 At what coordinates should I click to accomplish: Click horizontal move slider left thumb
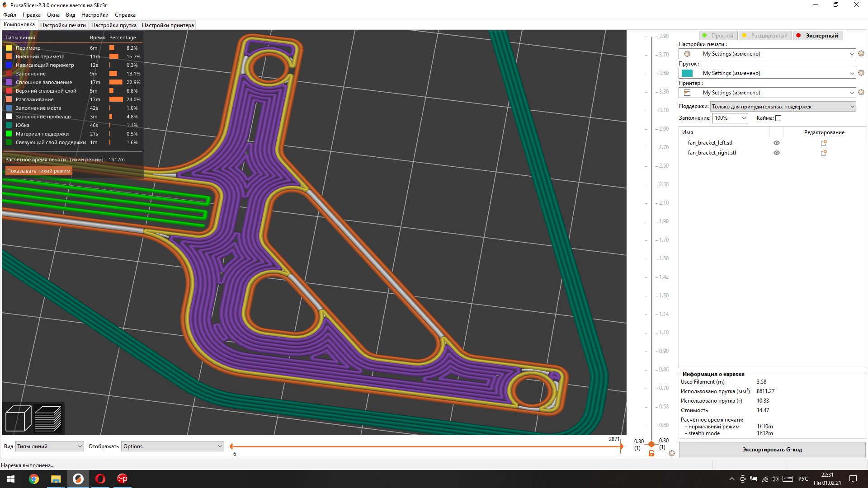pyautogui.click(x=231, y=446)
